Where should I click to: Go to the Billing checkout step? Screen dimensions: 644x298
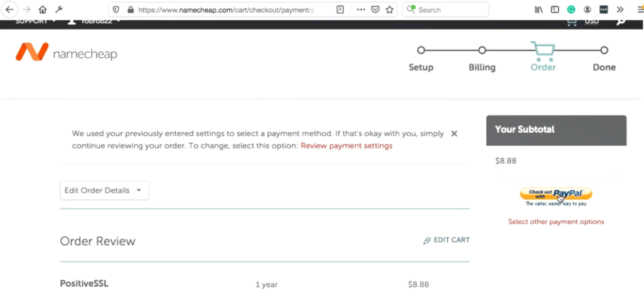click(x=482, y=60)
